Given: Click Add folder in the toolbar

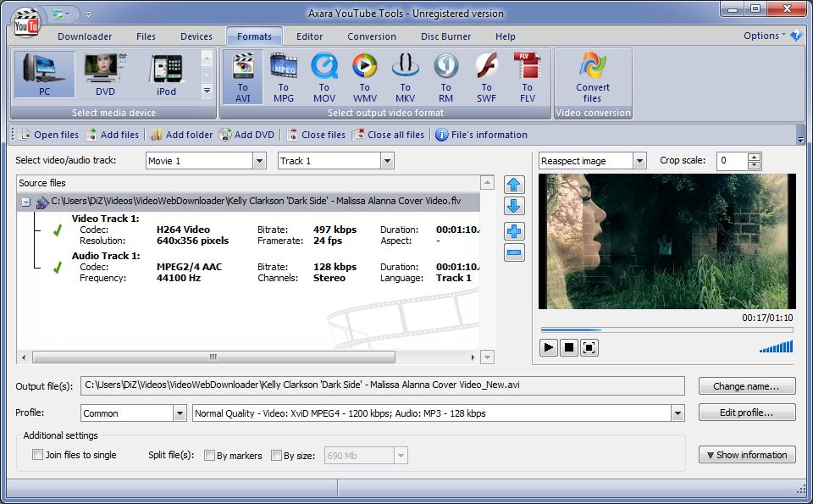Looking at the screenshot, I should pos(181,135).
